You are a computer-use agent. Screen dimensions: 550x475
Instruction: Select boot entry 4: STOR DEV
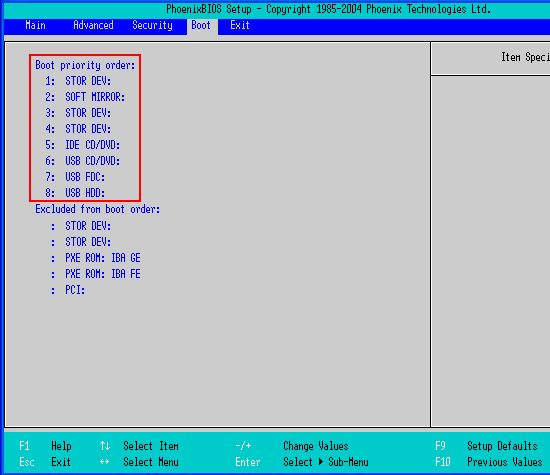[x=78, y=129]
